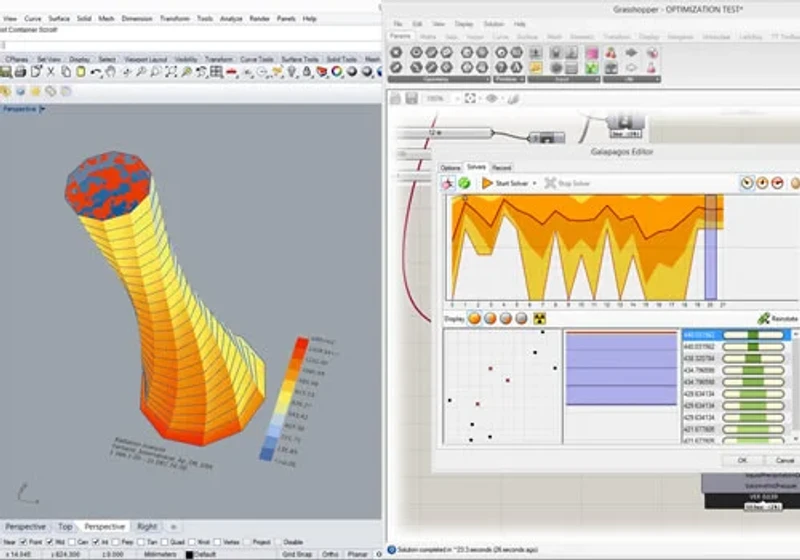The image size is (800, 560).
Task: Toggle the Point osnap checkbox
Action: (23, 542)
